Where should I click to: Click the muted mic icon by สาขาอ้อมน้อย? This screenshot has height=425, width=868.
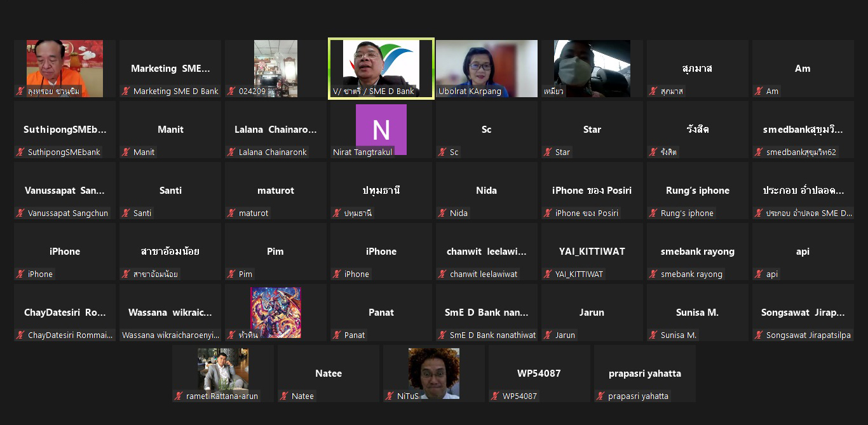tap(126, 274)
